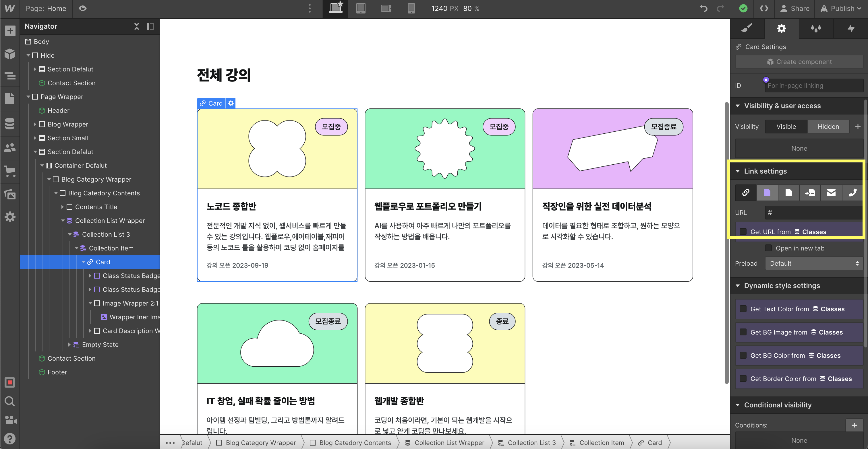
Task: Select Collection Item breadcrumb
Action: 597,443
